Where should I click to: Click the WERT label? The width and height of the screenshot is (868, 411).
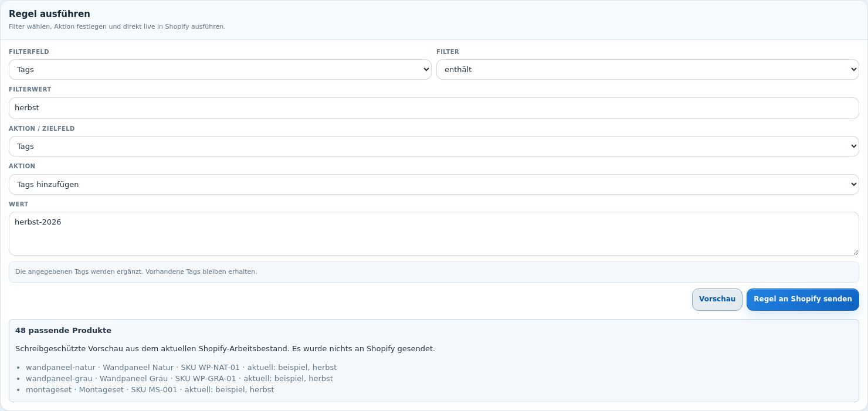coord(19,204)
